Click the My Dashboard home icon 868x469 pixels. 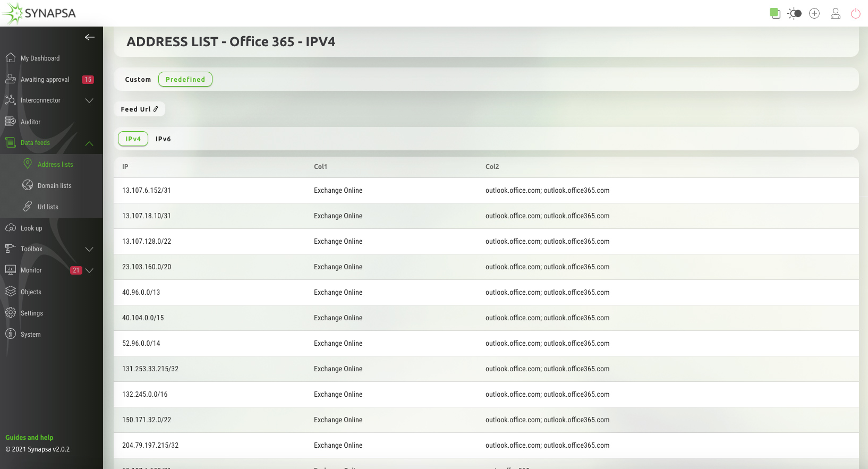[x=10, y=57]
